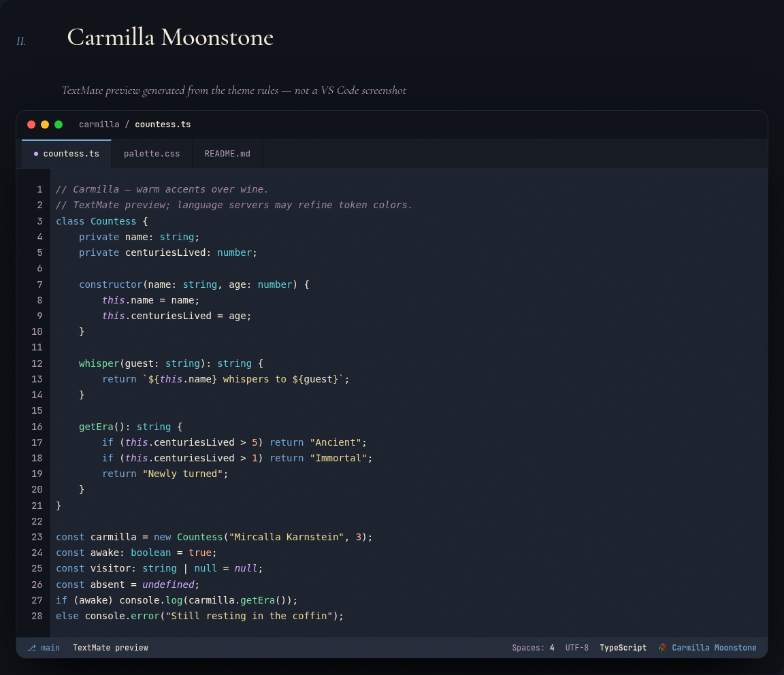Viewport: 784px width, 675px height.
Task: Click the green maximize traffic light
Action: pyautogui.click(x=59, y=125)
